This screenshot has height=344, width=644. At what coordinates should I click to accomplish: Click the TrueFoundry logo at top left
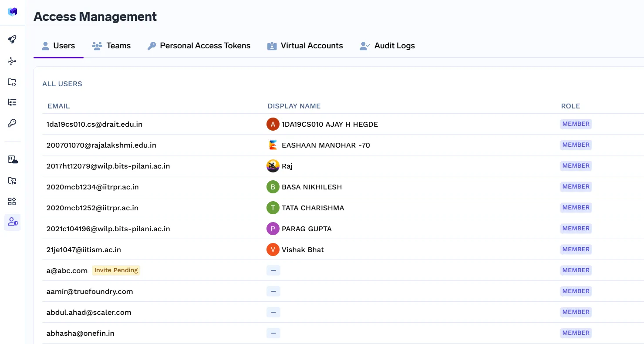point(13,12)
